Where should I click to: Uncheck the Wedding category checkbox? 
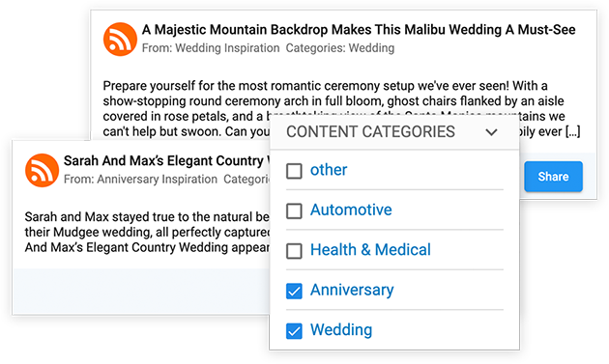[x=294, y=330]
